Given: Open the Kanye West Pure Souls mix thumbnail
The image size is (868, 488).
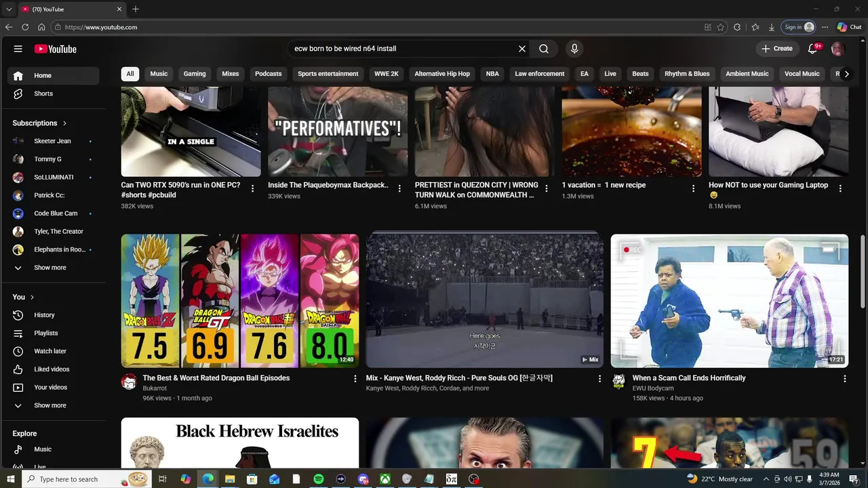Looking at the screenshot, I should 485,301.
